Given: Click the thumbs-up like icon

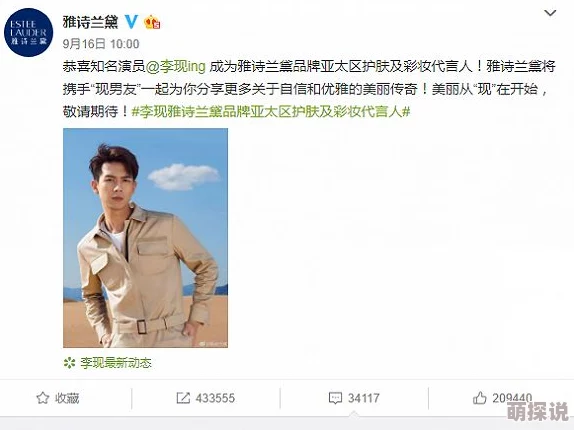Looking at the screenshot, I should pyautogui.click(x=480, y=398).
